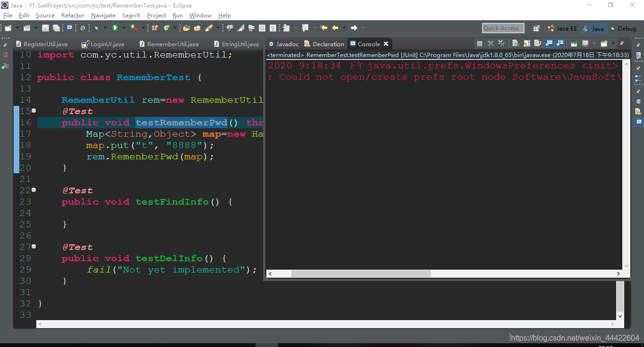
Task: Click the Forward navigation arrow
Action: [354, 28]
